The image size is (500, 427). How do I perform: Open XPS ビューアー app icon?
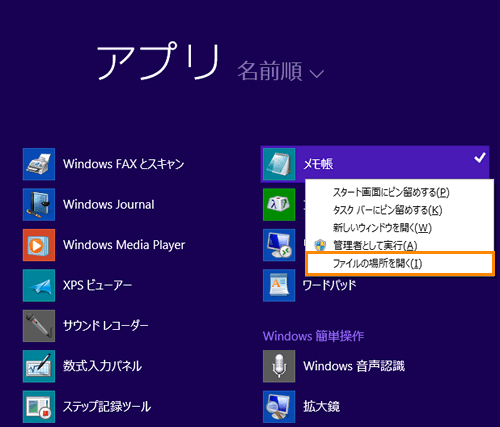point(39,285)
